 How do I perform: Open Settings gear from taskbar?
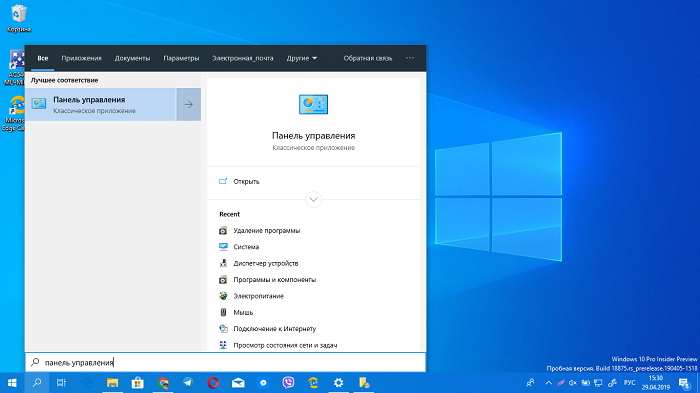[x=338, y=383]
